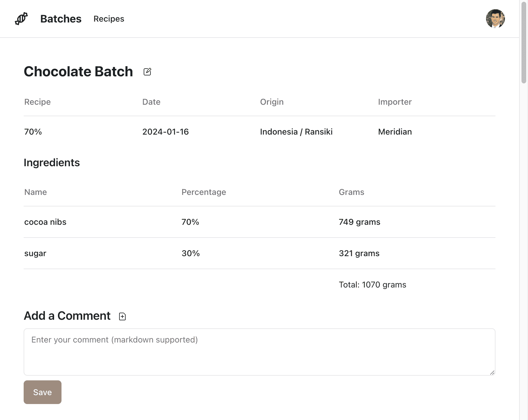528x420 pixels.
Task: Click the candy logo icon
Action: [x=21, y=19]
